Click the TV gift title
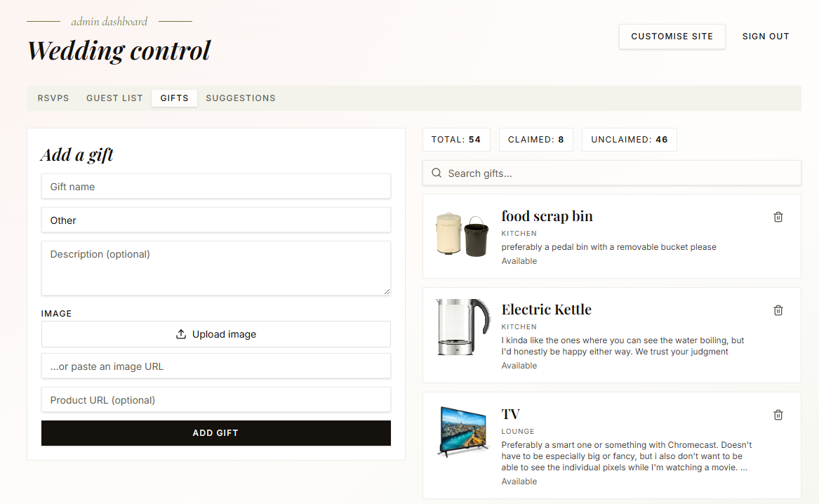The height and width of the screenshot is (504, 819). click(x=511, y=414)
